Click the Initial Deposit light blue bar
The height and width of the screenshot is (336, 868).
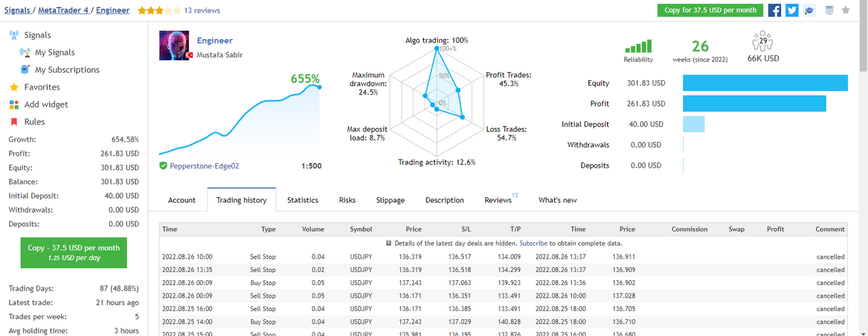(694, 124)
